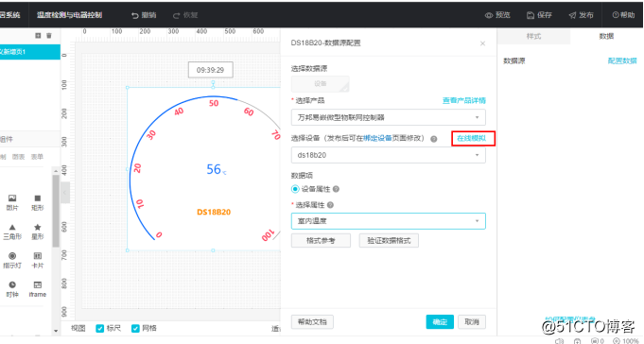Select the 设备属性 radio button
This screenshot has height=344, width=644.
coord(295,189)
